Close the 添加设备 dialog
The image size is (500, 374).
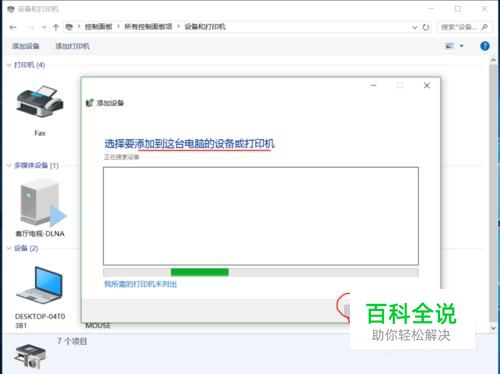point(427,86)
